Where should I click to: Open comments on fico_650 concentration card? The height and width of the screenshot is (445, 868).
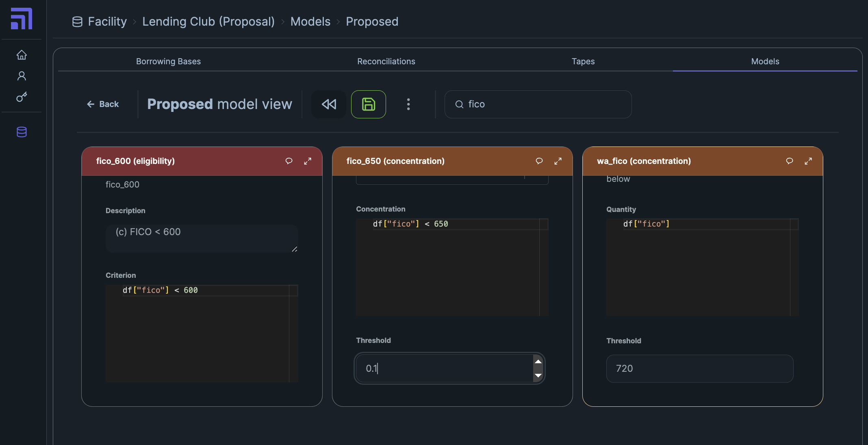pos(539,161)
